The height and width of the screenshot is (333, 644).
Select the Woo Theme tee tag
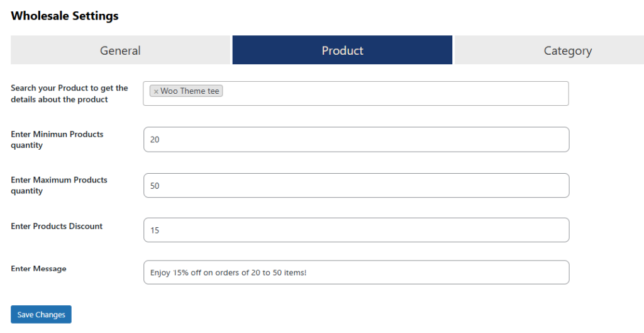tap(190, 91)
